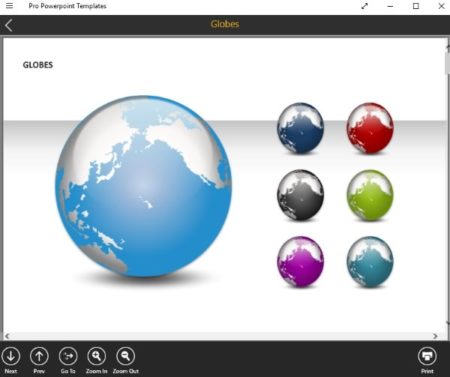Click horizontal scrollbar right arrow
Screen dimensions: 450x377
pos(435,336)
